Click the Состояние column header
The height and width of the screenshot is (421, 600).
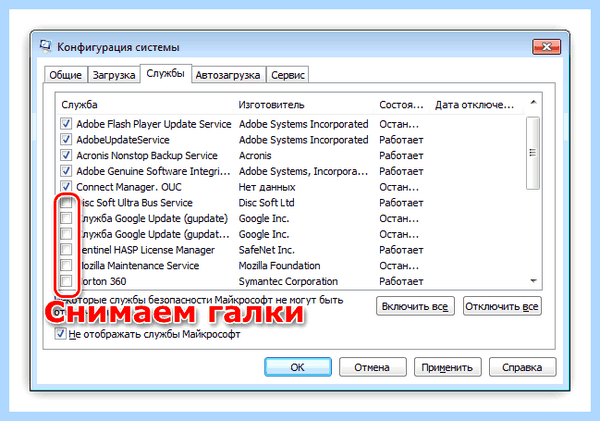click(402, 104)
